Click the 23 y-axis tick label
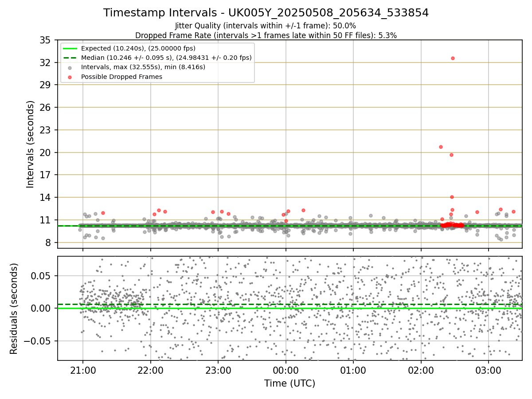The height and width of the screenshot is (399, 532). click(46, 130)
